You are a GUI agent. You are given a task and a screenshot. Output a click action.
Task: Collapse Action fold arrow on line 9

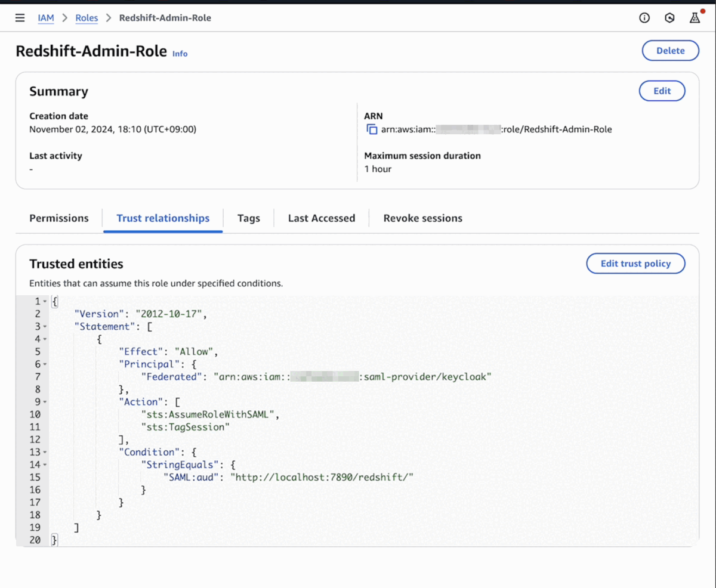pyautogui.click(x=45, y=402)
